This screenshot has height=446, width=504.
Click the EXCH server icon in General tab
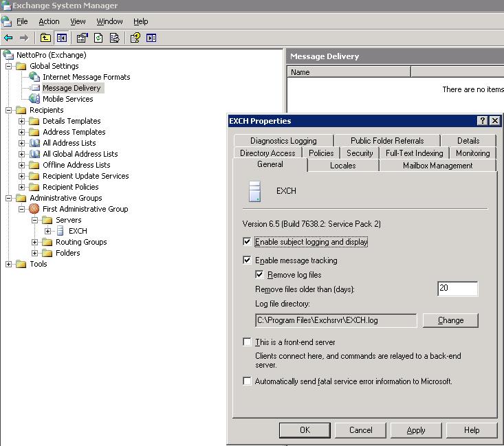tap(254, 191)
